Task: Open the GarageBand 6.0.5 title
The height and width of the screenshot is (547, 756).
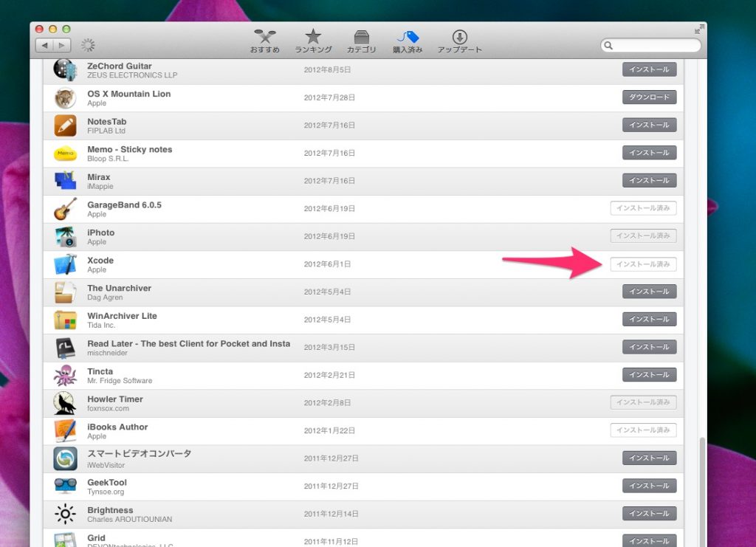Action: [124, 204]
